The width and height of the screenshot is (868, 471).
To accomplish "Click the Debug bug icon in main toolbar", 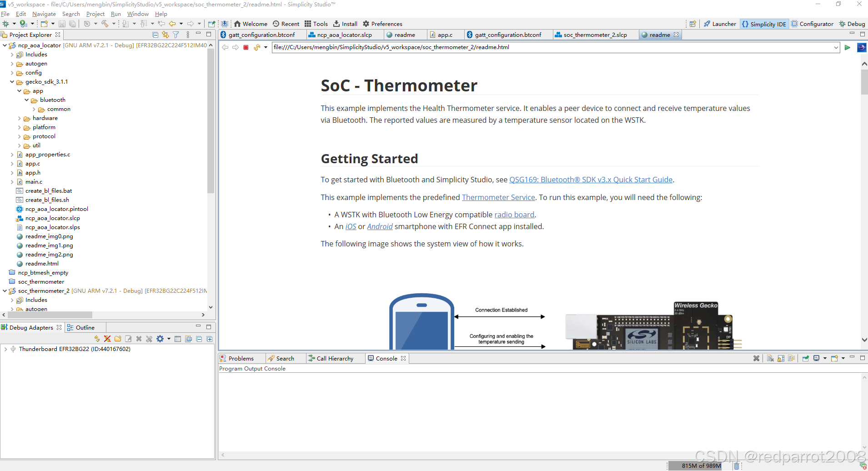I will (6, 24).
